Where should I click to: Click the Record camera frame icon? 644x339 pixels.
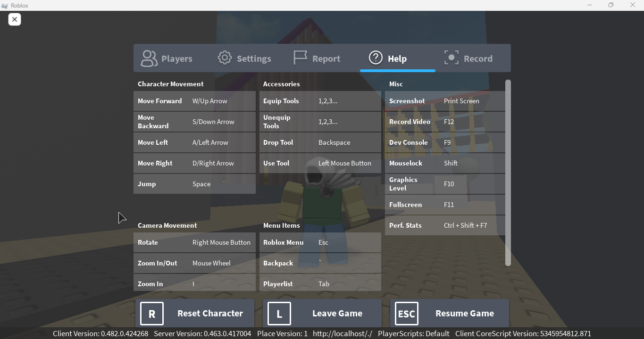[452, 58]
